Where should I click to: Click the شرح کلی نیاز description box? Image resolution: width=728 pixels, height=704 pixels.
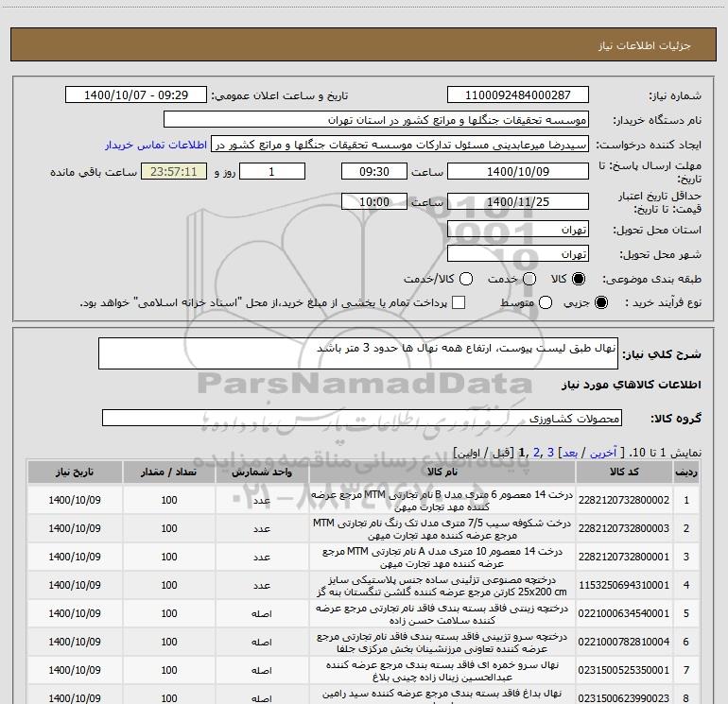click(358, 353)
